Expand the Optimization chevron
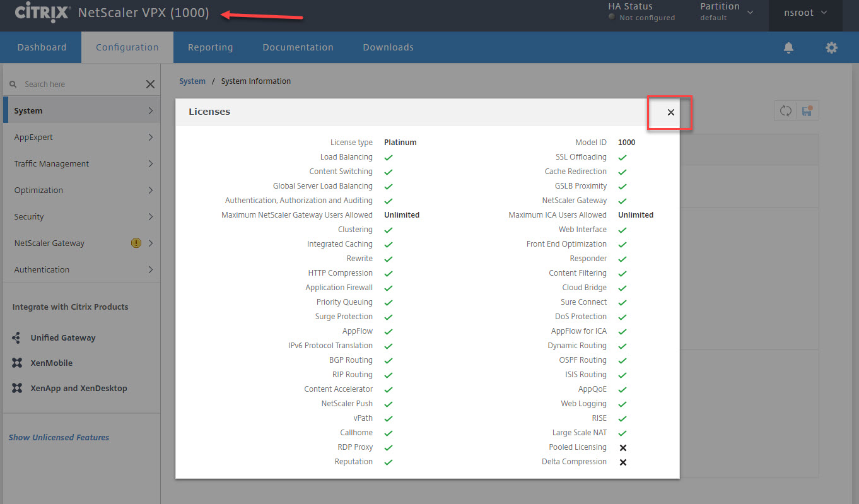 pos(150,190)
